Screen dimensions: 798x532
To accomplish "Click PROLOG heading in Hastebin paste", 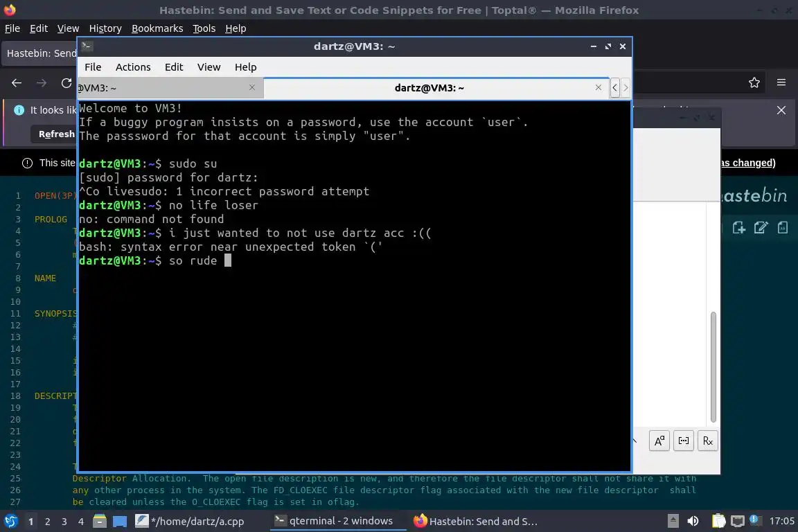I will click(x=51, y=220).
